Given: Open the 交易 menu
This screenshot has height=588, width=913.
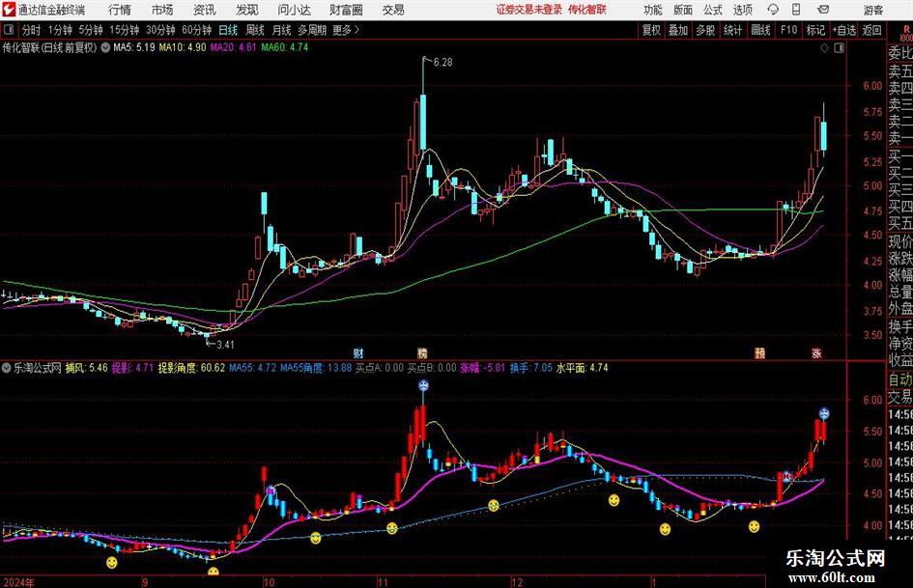Looking at the screenshot, I should (393, 10).
